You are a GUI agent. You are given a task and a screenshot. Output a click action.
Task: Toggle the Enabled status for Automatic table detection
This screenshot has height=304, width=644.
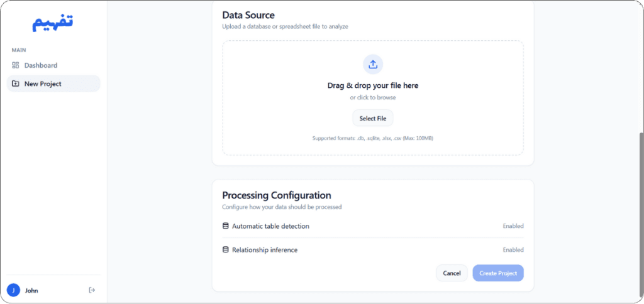pos(513,226)
